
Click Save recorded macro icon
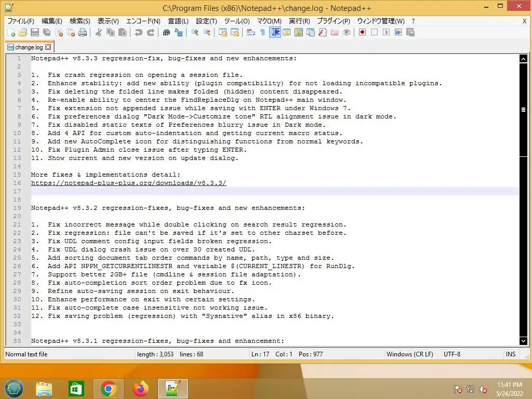[x=410, y=32]
